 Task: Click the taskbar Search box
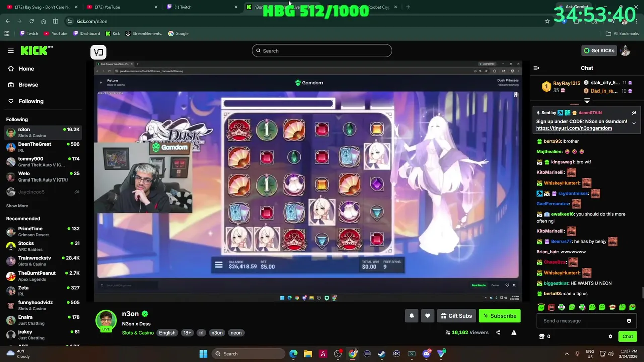click(x=248, y=354)
